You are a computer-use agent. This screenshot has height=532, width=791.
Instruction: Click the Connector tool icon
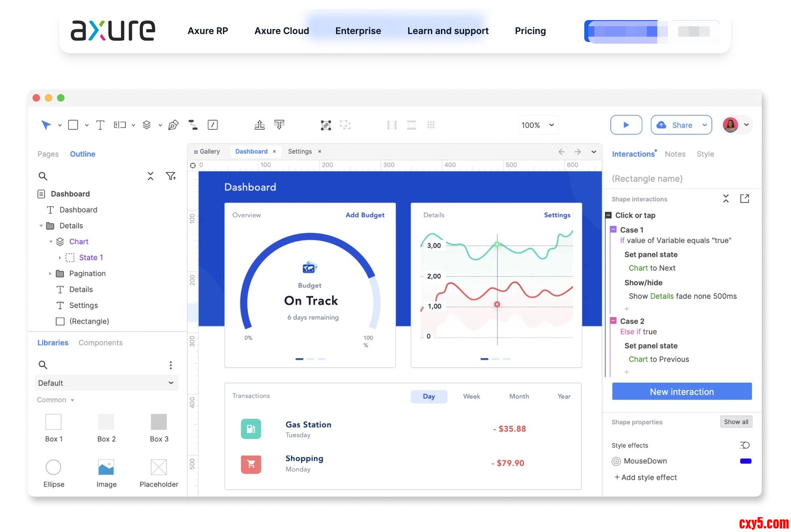[193, 125]
